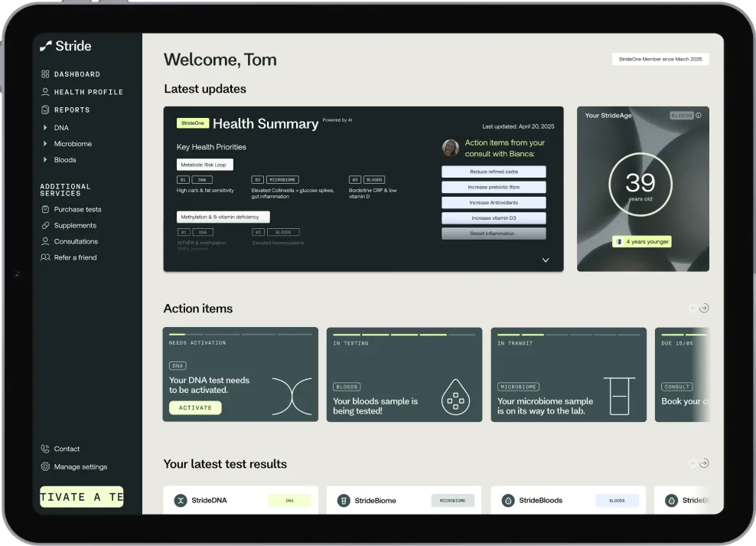Select Increase vitamin D3 action item
The width and height of the screenshot is (756, 546).
[494, 218]
